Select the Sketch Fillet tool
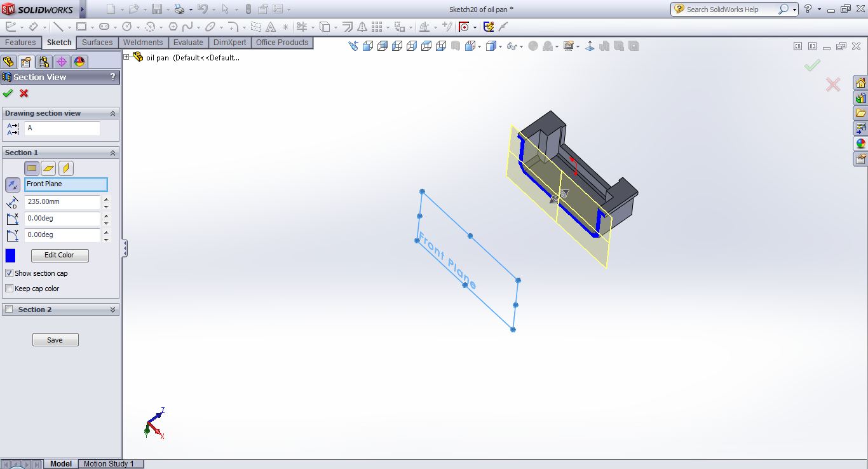The image size is (868, 469). click(233, 27)
